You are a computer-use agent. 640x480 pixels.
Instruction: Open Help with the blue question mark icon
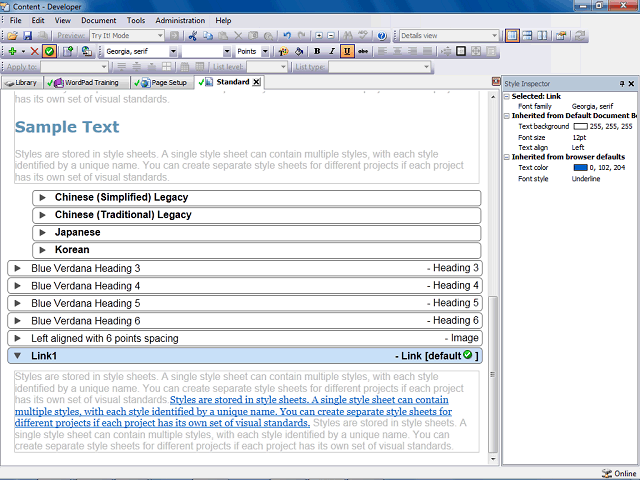382,36
